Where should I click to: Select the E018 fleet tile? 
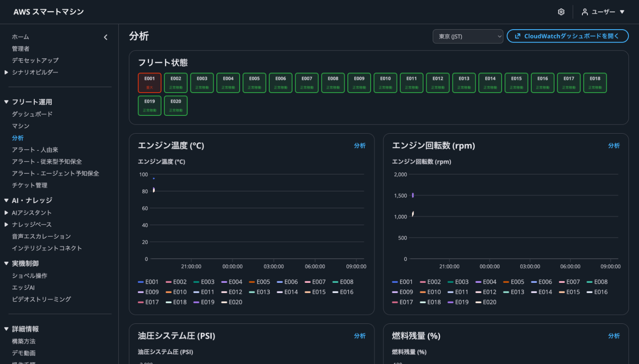point(595,83)
